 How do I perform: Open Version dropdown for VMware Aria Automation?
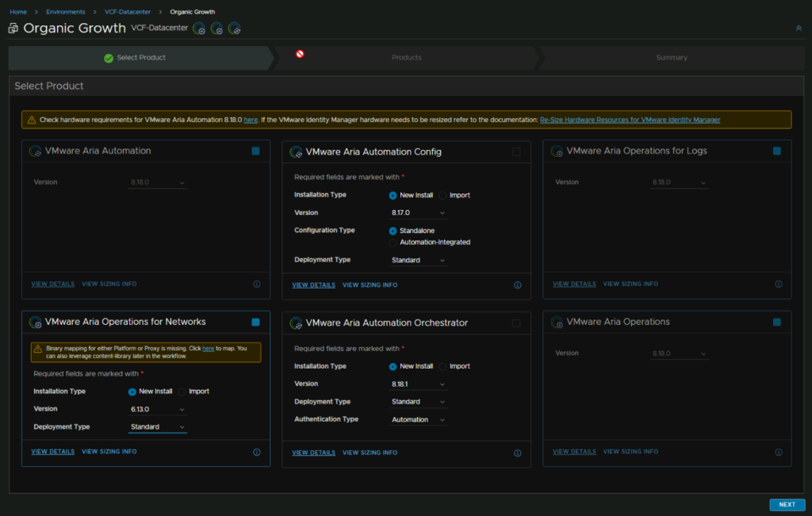158,182
